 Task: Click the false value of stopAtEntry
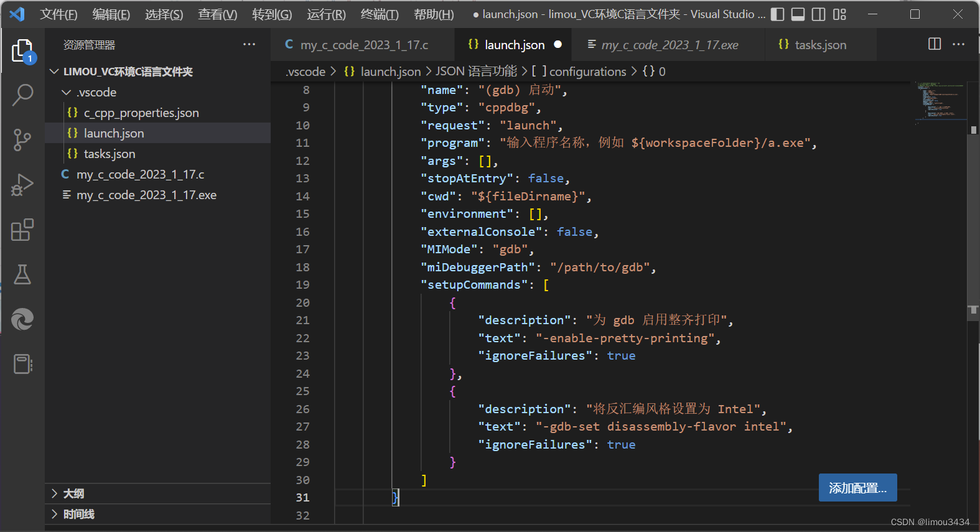click(x=546, y=179)
